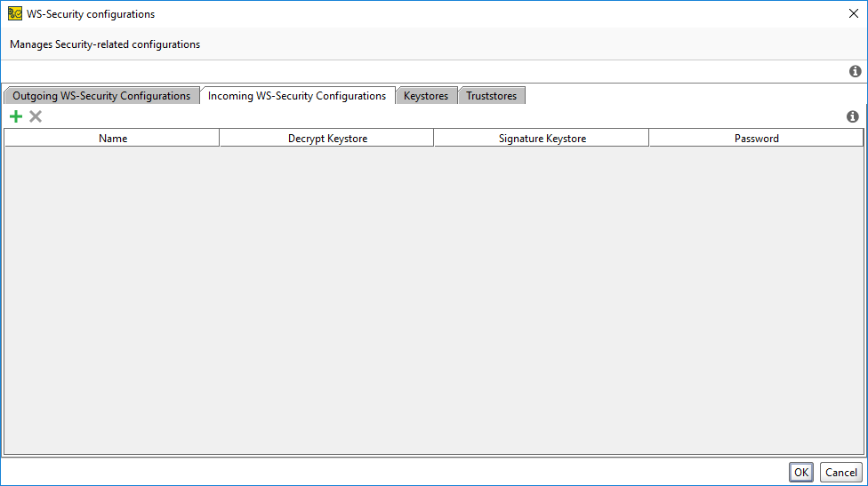This screenshot has height=486, width=868.
Task: Confirm with the OK button
Action: 801,472
